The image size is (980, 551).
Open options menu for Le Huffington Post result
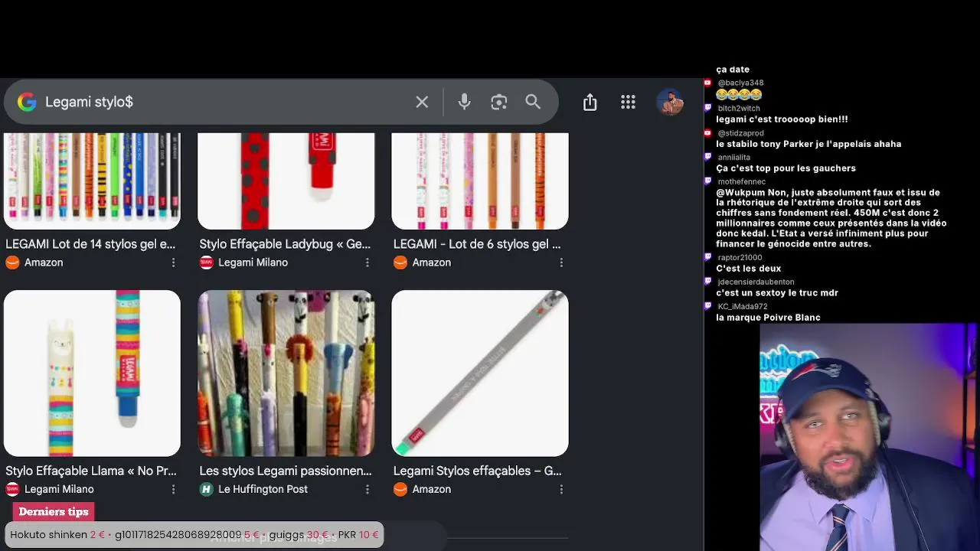click(367, 489)
